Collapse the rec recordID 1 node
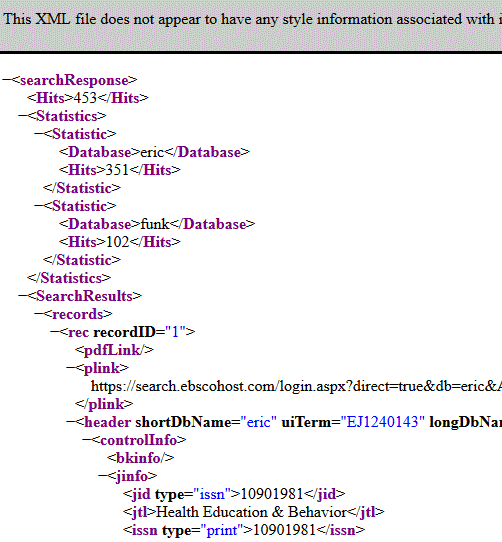The width and height of the screenshot is (502, 542). (55, 332)
